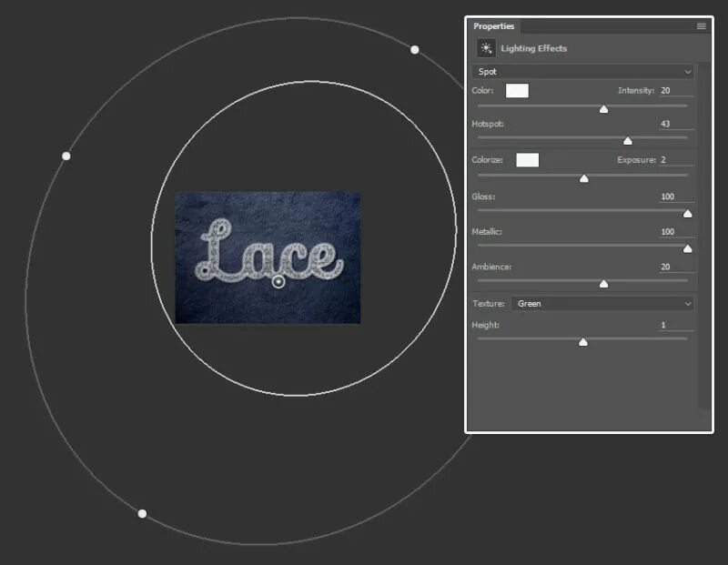728x565 pixels.
Task: Open the Properties panel flyout menu
Action: (701, 26)
